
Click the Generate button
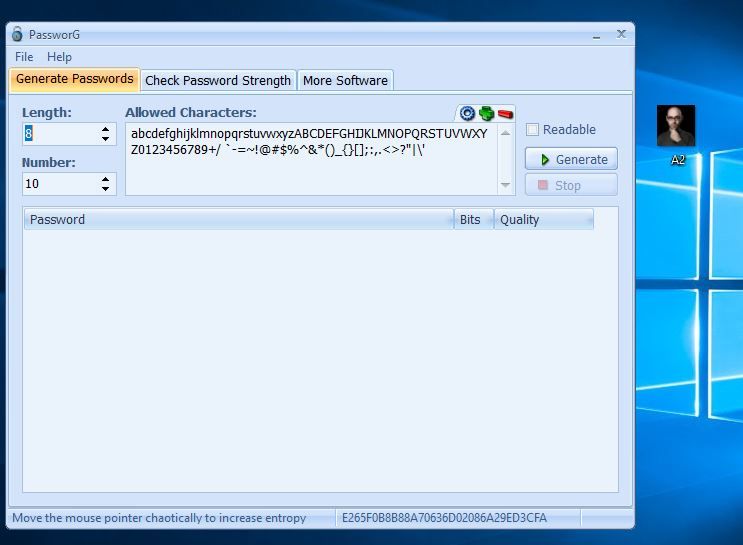tap(571, 159)
